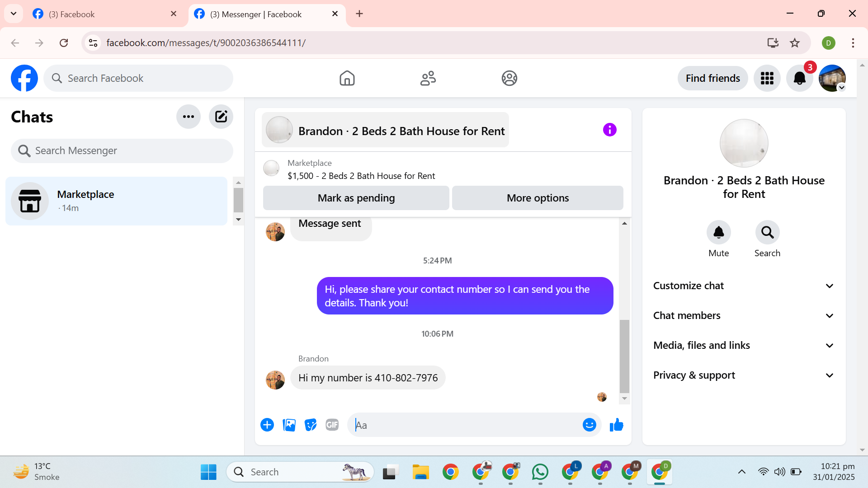Expand the Chat members section
Image resolution: width=868 pixels, height=488 pixels.
(x=744, y=315)
